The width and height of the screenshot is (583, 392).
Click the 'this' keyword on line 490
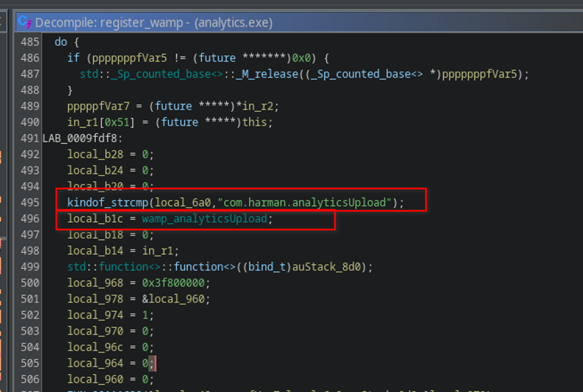click(254, 122)
